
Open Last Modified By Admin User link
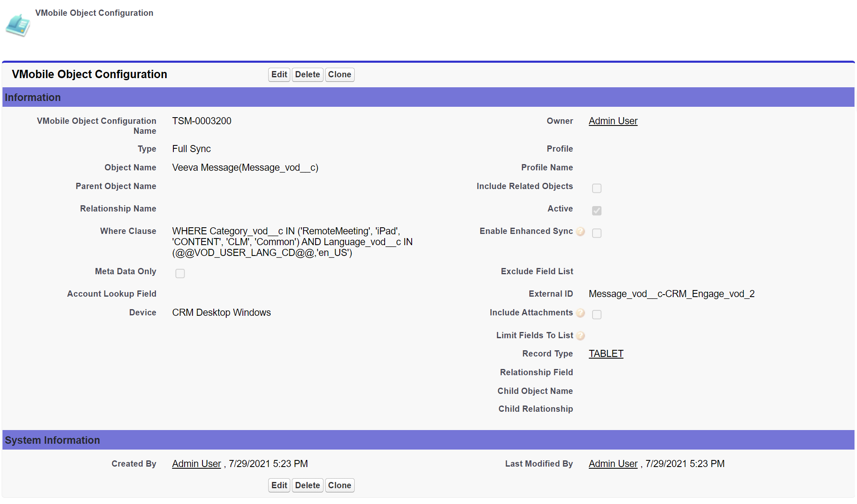coord(613,464)
